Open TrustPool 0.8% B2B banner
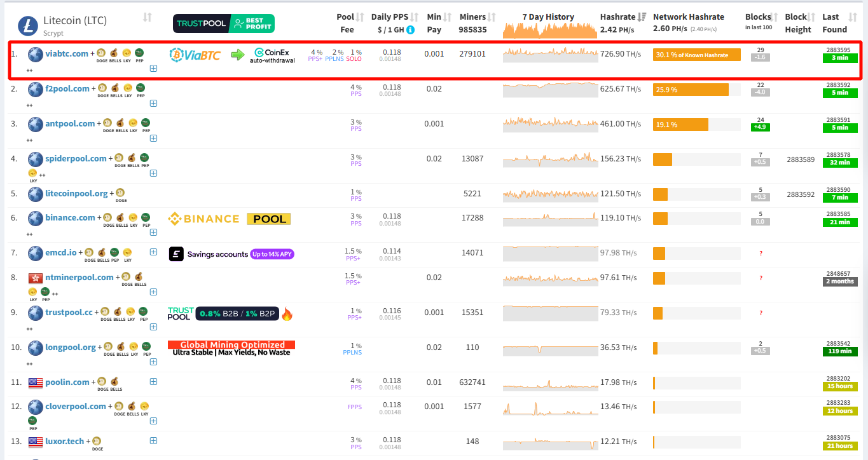This screenshot has width=868, height=460. pyautogui.click(x=230, y=314)
